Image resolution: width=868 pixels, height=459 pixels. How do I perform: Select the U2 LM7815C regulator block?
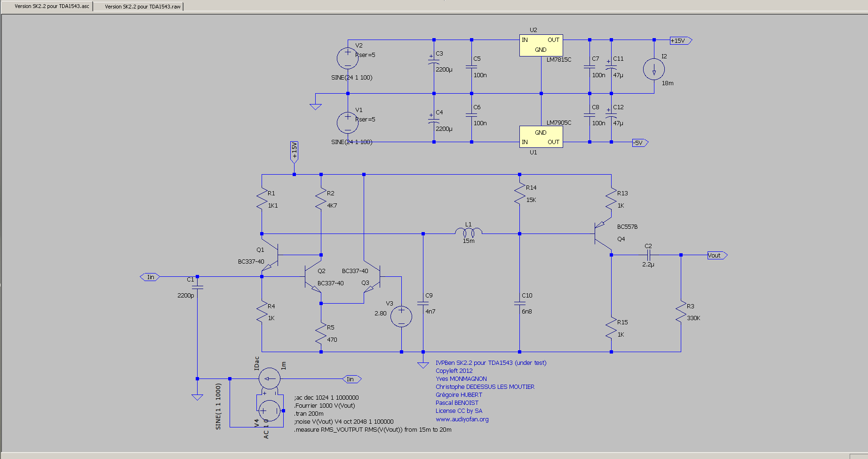541,45
